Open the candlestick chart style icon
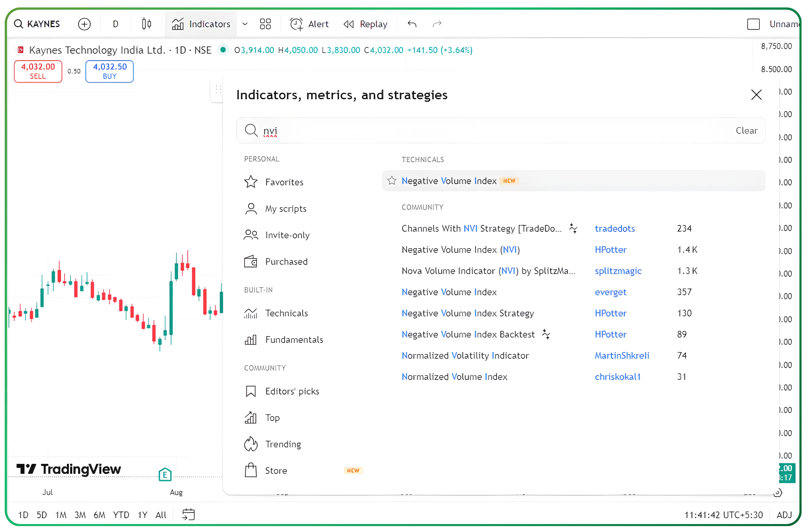Screen dimensions: 809x532 tap(146, 24)
